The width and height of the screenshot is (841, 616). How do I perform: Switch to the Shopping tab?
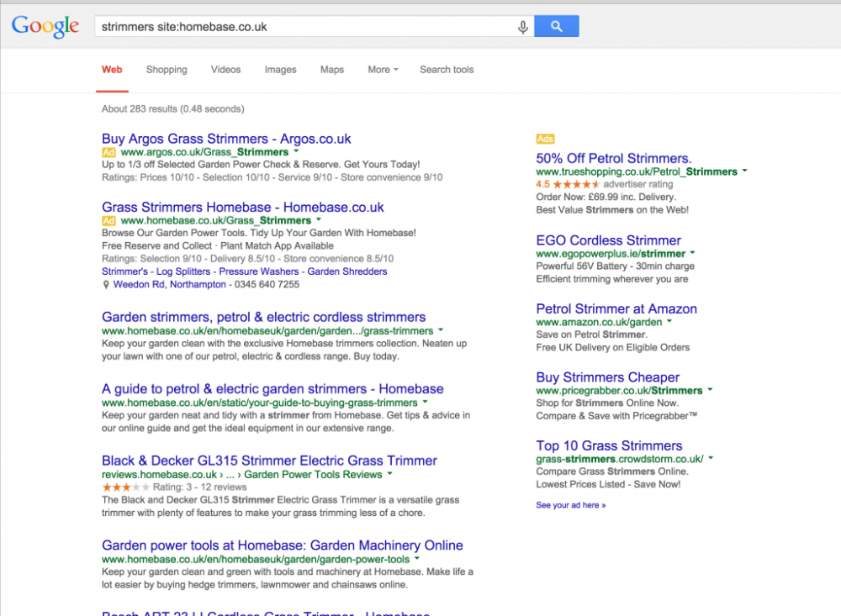tap(167, 70)
